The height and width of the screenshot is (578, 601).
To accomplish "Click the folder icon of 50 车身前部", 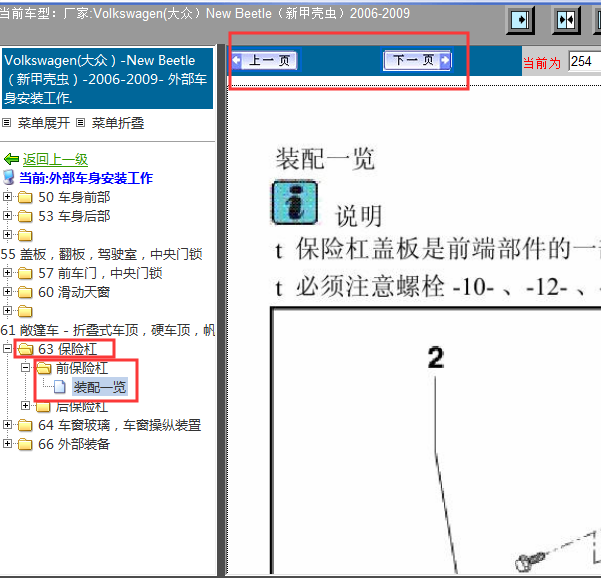I will coord(25,197).
